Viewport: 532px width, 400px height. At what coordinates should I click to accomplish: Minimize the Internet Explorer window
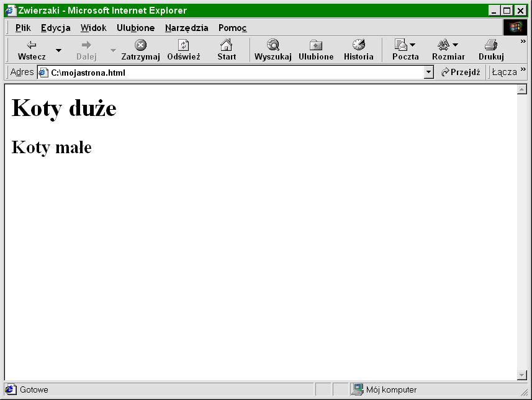494,11
